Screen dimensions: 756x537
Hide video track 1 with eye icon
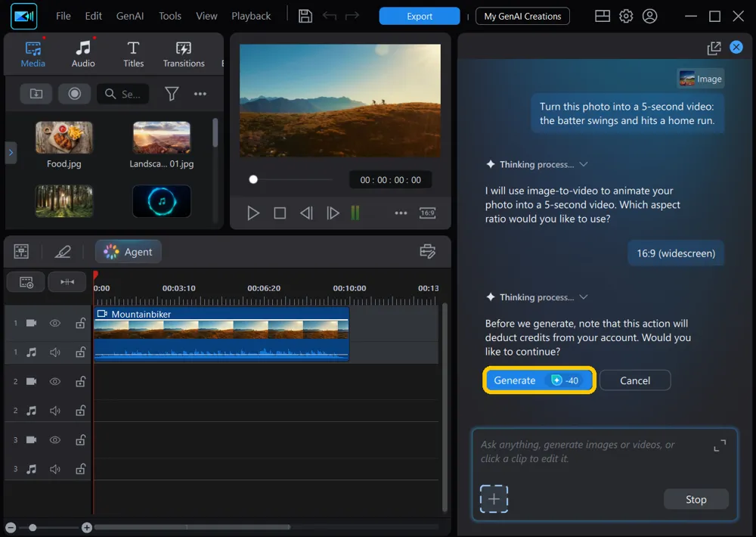click(55, 323)
